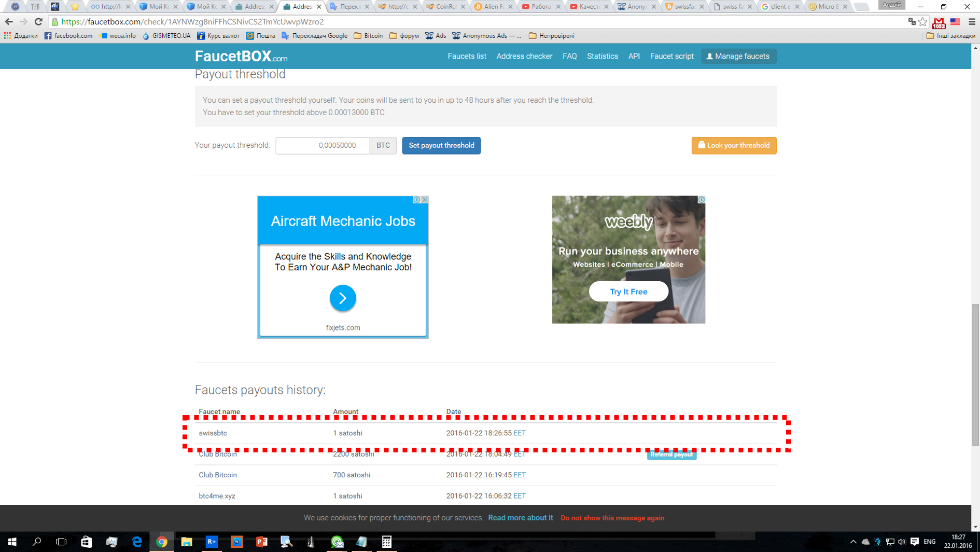Click Do not show this message again

coord(612,518)
